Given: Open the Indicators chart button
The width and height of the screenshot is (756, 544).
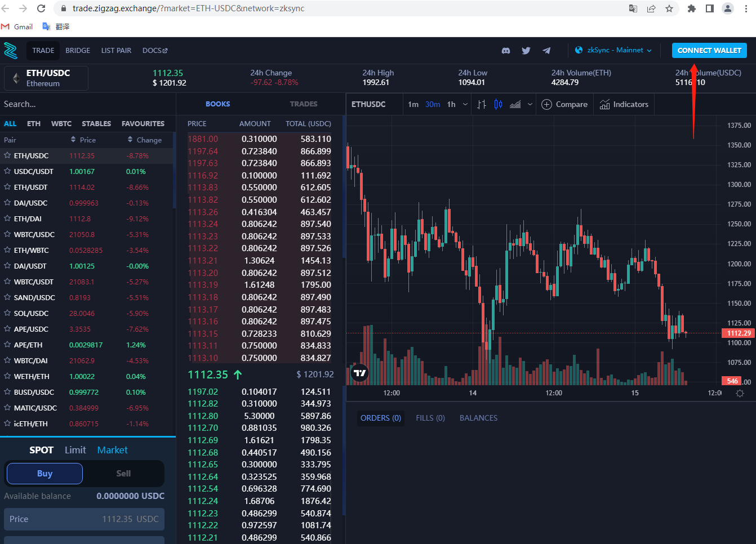Looking at the screenshot, I should coord(624,104).
